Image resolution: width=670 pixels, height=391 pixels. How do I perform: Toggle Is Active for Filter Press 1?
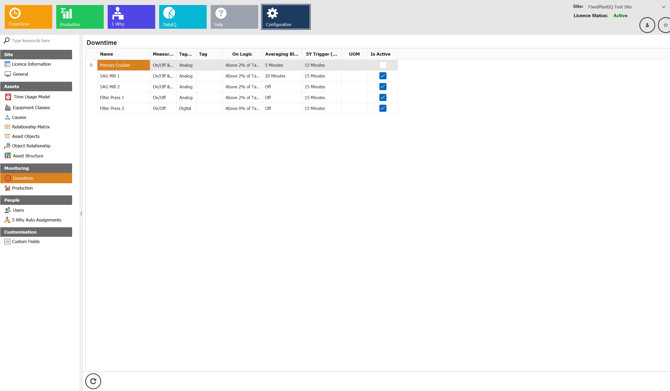[x=383, y=97]
